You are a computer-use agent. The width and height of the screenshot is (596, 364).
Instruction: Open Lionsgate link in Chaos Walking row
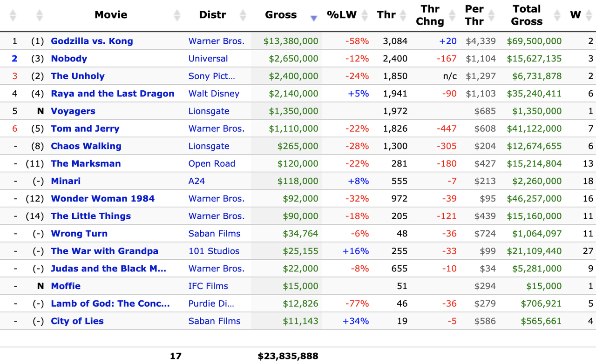(209, 146)
